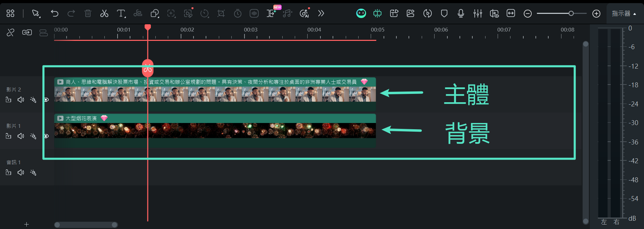This screenshot has height=229, width=644.
Task: Expand the 指示器 meter dropdown
Action: point(624,14)
